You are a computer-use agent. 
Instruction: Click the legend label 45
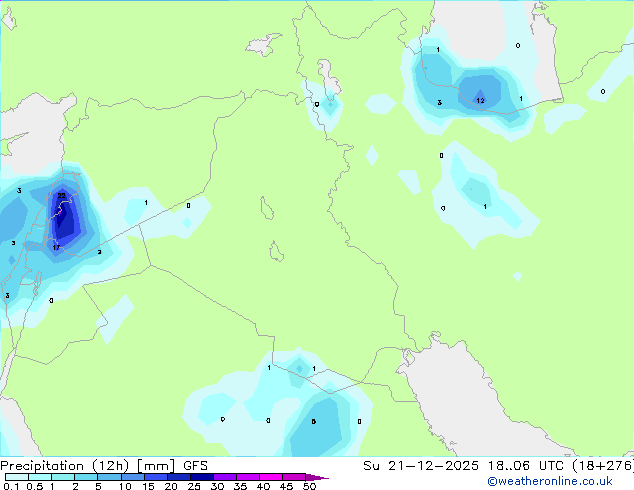point(286,486)
